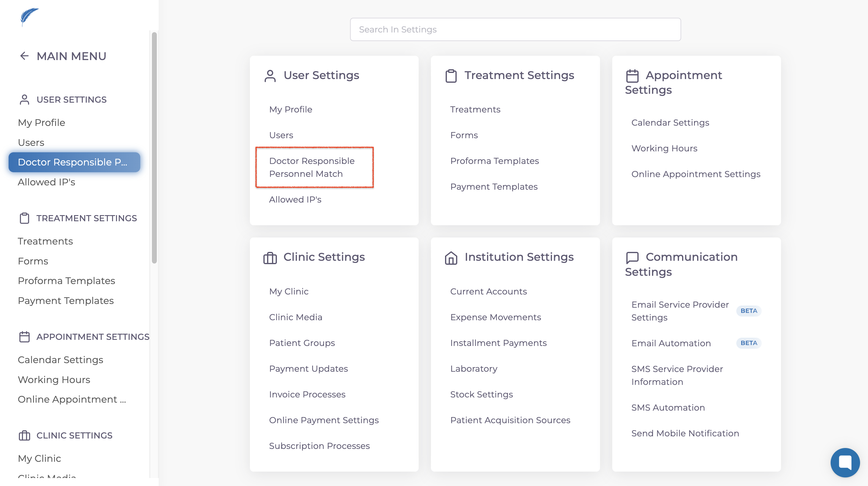Screen dimensions: 868x486
Task: Click the Treatment Settings clipboard icon in sidebar
Action: tap(24, 218)
